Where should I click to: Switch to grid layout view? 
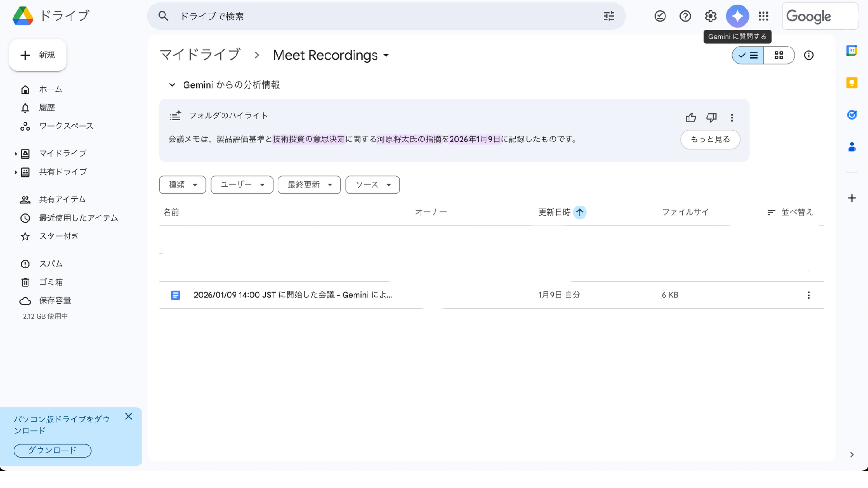pyautogui.click(x=779, y=55)
